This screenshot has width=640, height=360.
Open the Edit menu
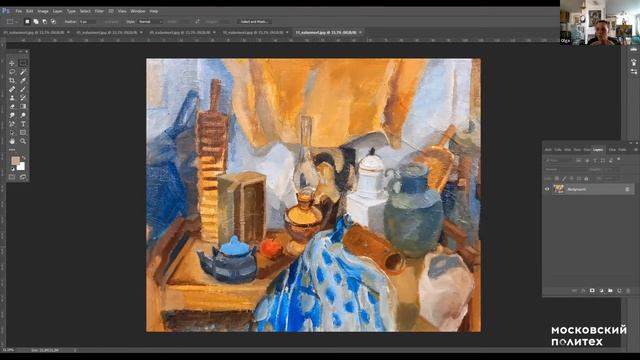(30, 11)
